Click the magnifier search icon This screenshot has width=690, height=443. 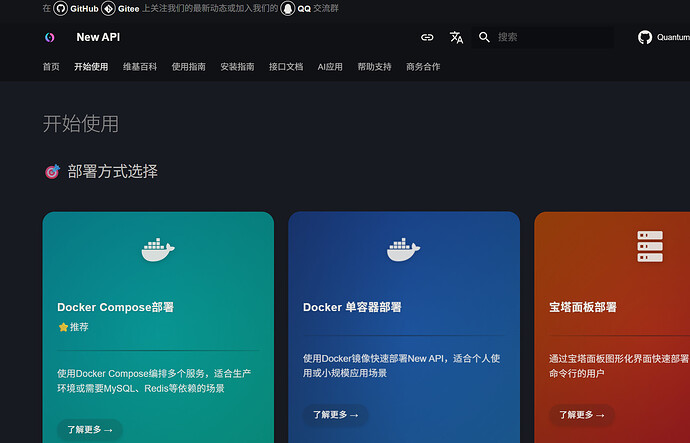[484, 37]
